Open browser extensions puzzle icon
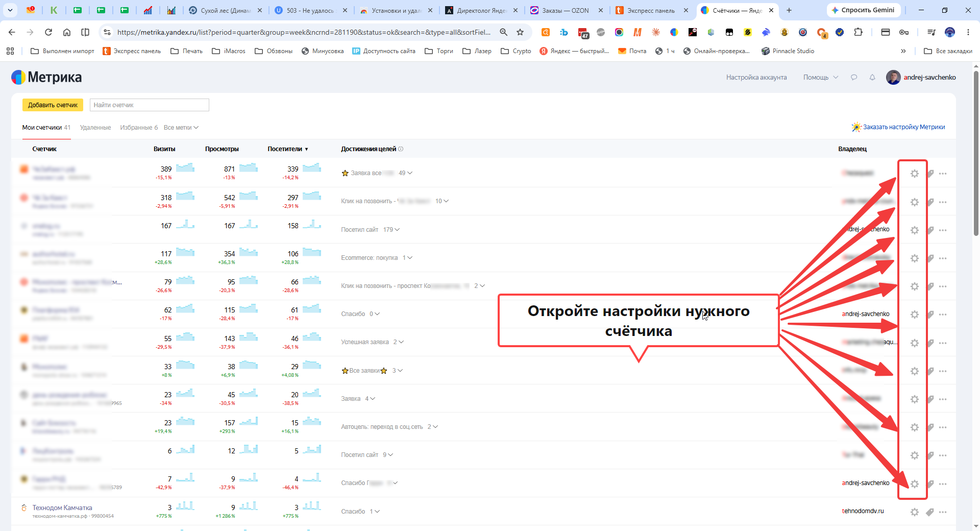 pos(858,32)
